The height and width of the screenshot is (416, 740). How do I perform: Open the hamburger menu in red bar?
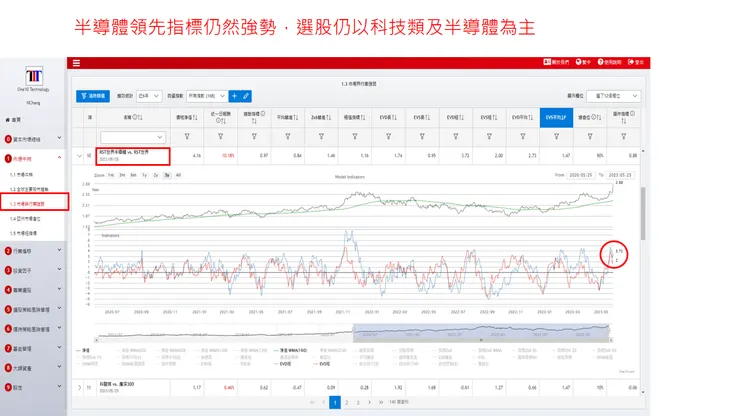pos(76,63)
